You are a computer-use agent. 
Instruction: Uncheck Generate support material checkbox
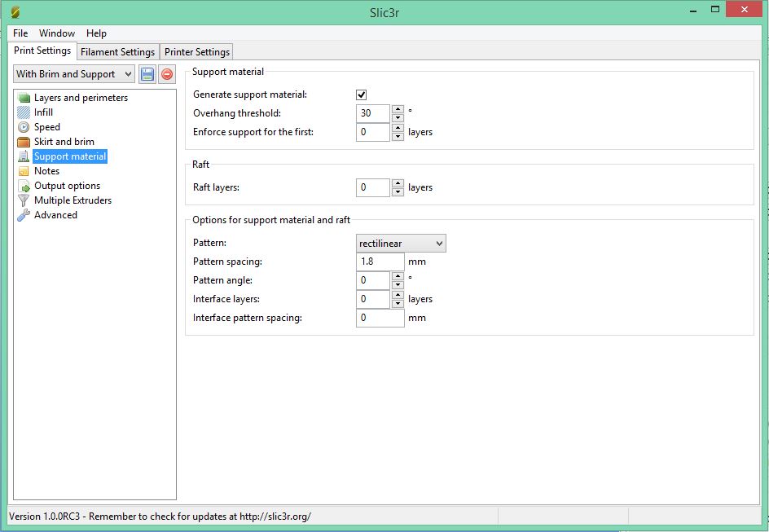click(362, 95)
